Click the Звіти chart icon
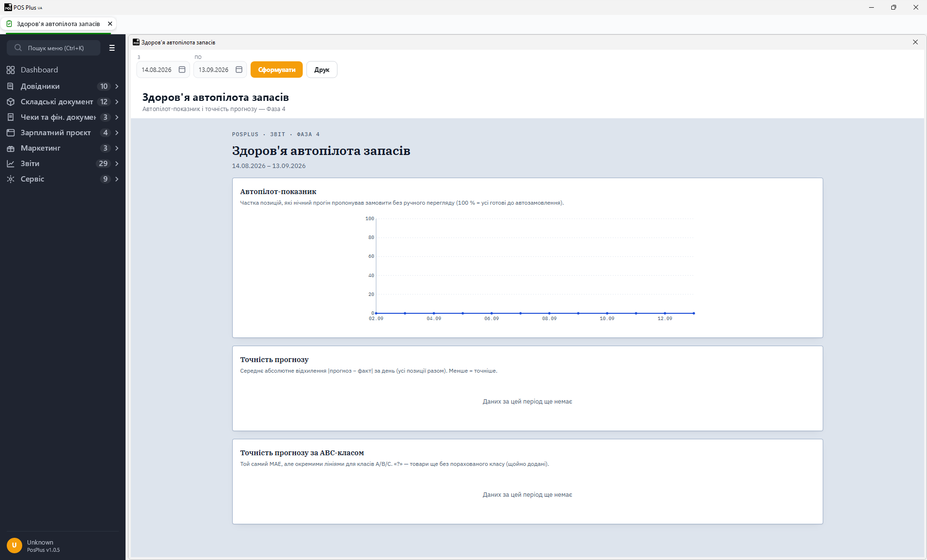 tap(11, 164)
